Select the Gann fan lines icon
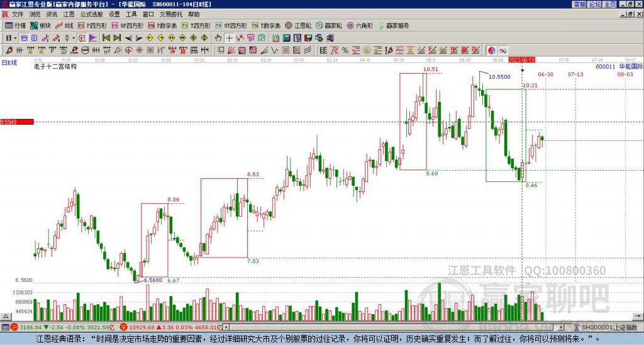The width and height of the screenshot is (644, 345). coord(231,50)
